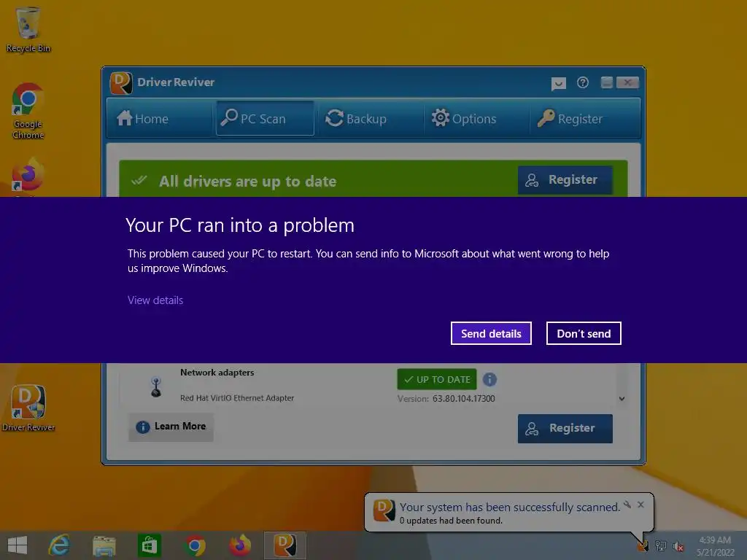Click muted volume icon in tray

coord(678,546)
